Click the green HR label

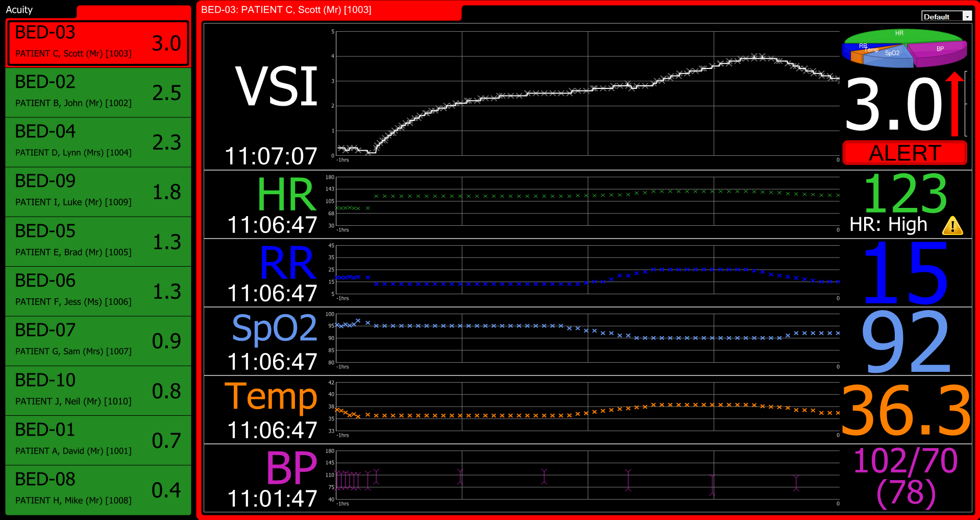coord(286,195)
